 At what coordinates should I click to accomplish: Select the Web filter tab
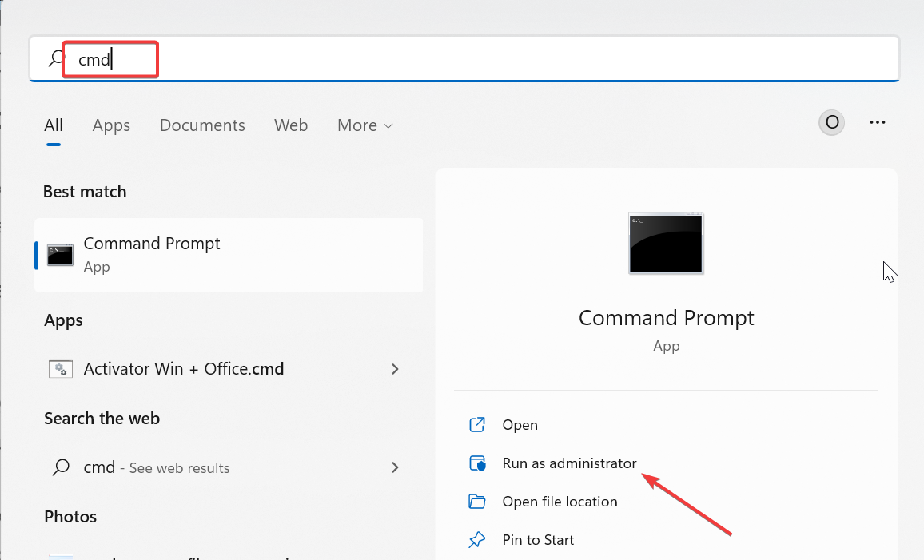click(290, 125)
